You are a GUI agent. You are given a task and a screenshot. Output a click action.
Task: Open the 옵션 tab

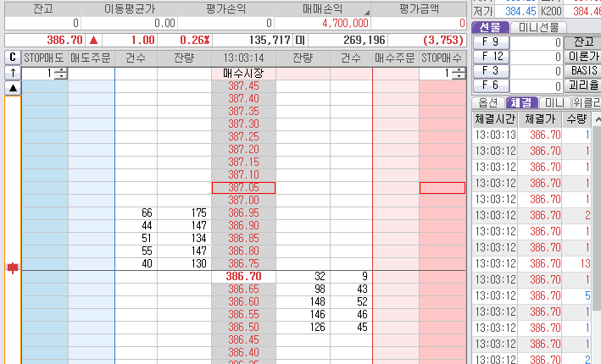pos(488,102)
